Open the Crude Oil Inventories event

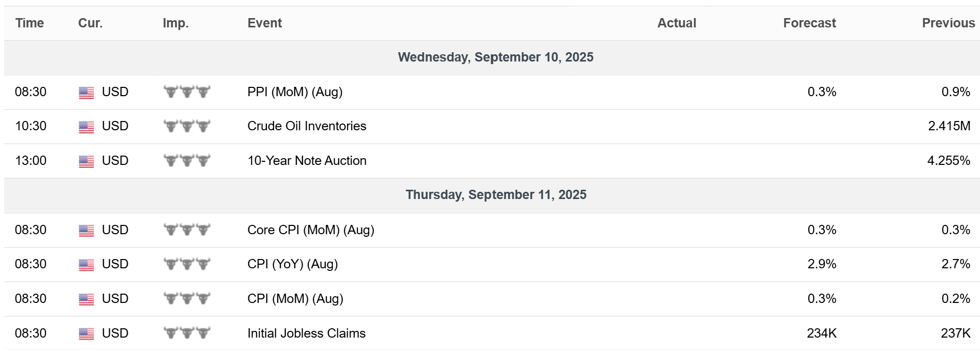tap(307, 126)
